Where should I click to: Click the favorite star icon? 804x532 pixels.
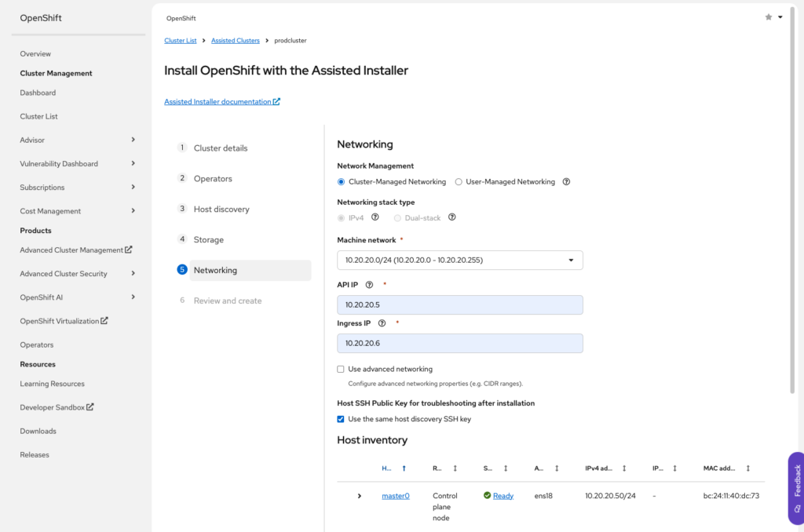point(768,17)
